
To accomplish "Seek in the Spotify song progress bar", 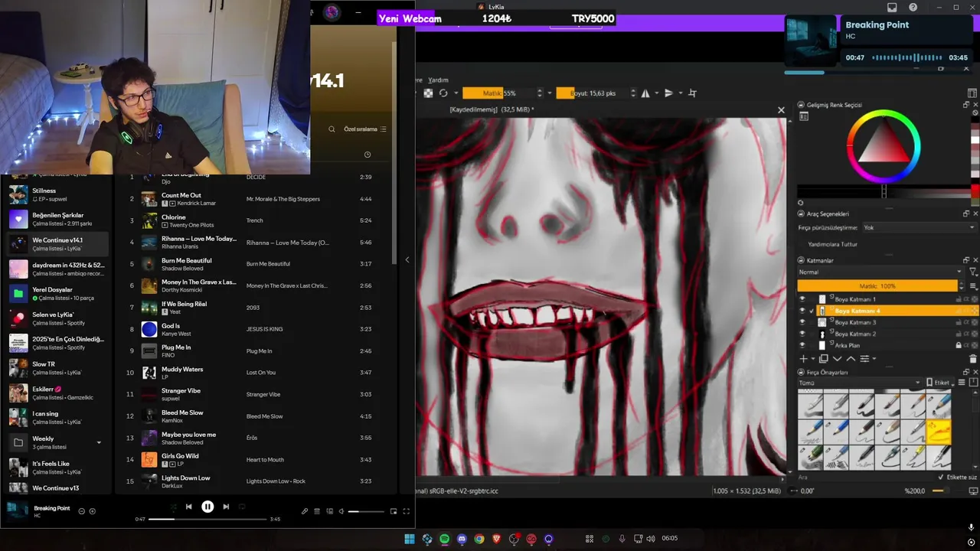I will pos(207,519).
